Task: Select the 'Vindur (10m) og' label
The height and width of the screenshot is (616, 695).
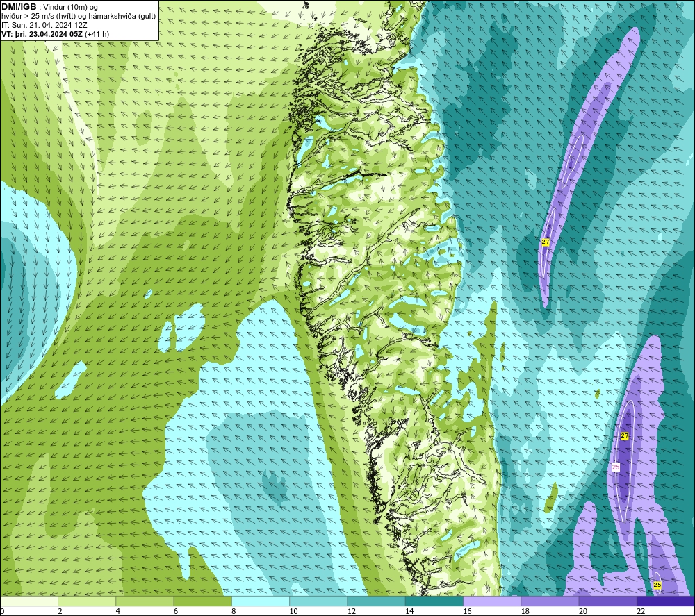Action: (x=70, y=8)
